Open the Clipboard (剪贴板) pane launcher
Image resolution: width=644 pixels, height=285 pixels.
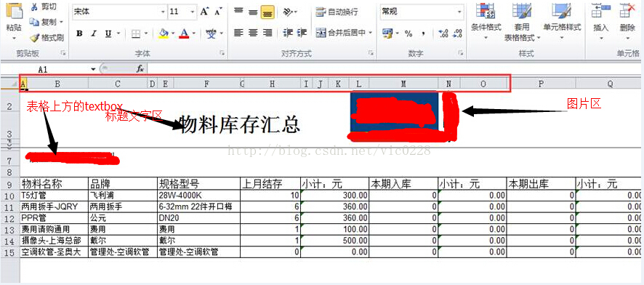pos(63,53)
